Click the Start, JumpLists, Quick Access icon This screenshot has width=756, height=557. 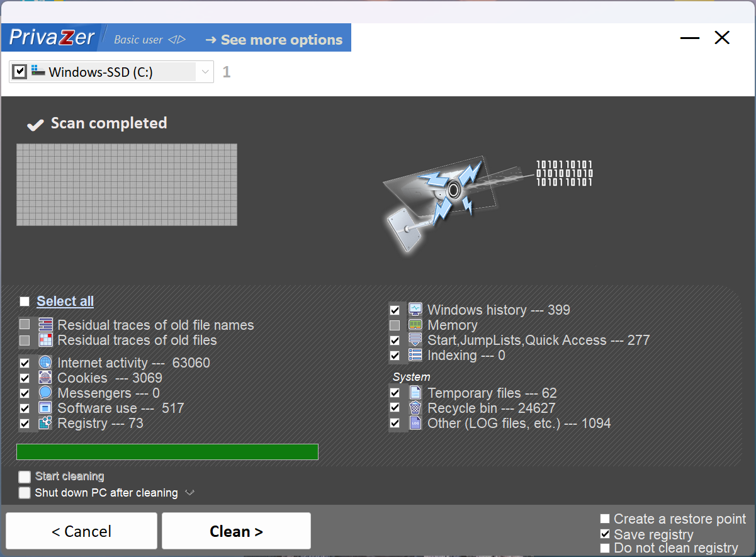(415, 340)
